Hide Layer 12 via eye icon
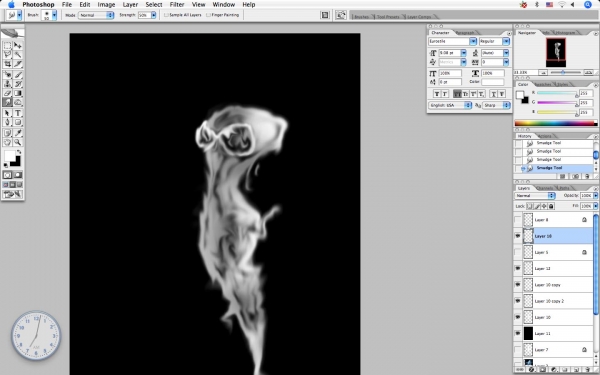The height and width of the screenshot is (375, 600). (518, 269)
